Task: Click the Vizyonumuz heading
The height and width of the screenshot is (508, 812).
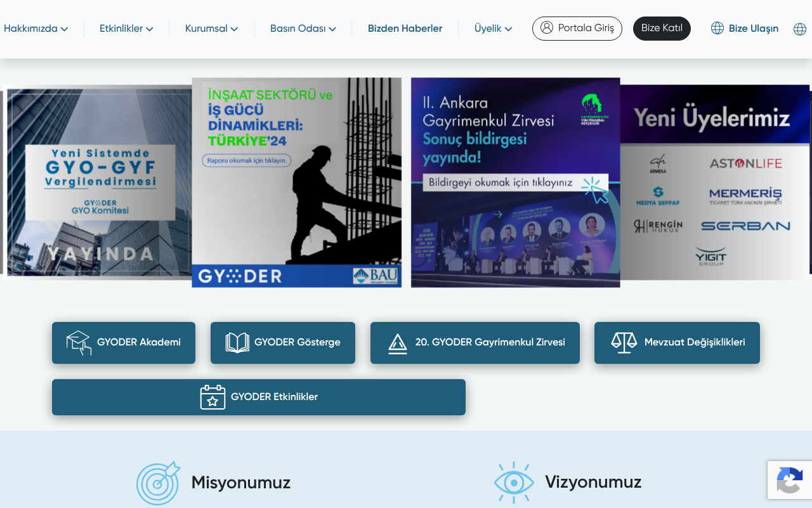Action: point(593,482)
